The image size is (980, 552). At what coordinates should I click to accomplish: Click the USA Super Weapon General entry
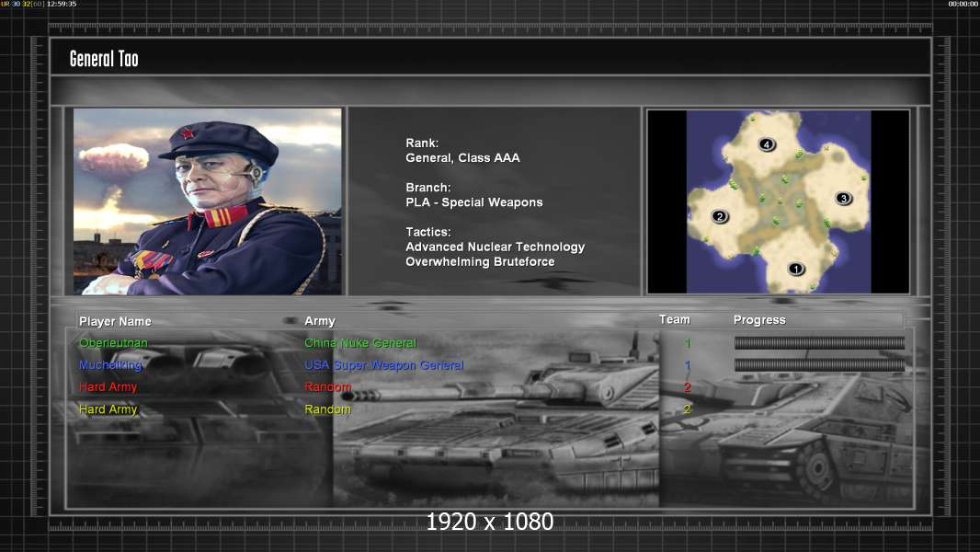coord(384,365)
